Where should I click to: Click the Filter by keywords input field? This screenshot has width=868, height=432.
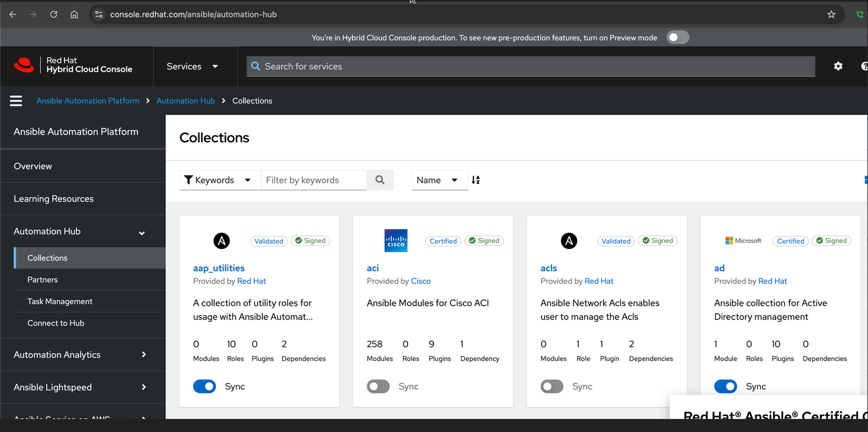click(x=313, y=180)
